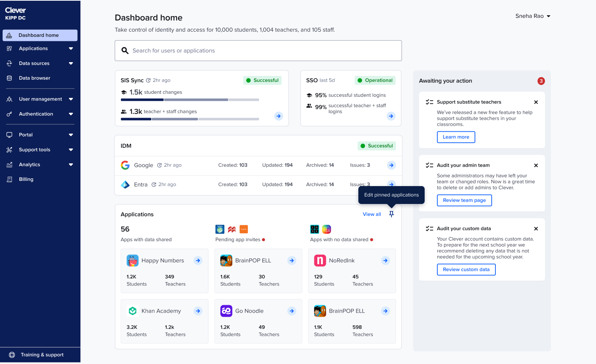Expand the Applications sidebar menu

pyautogui.click(x=71, y=48)
